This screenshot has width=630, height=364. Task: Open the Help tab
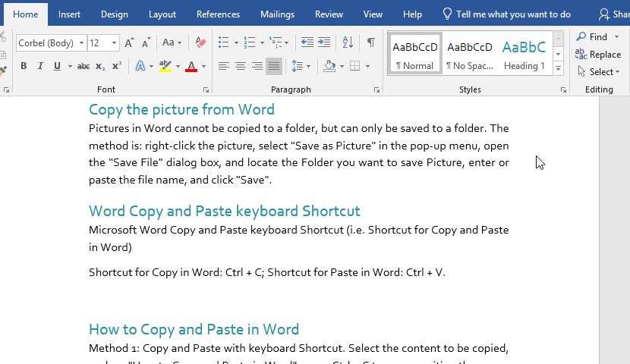[x=412, y=14]
